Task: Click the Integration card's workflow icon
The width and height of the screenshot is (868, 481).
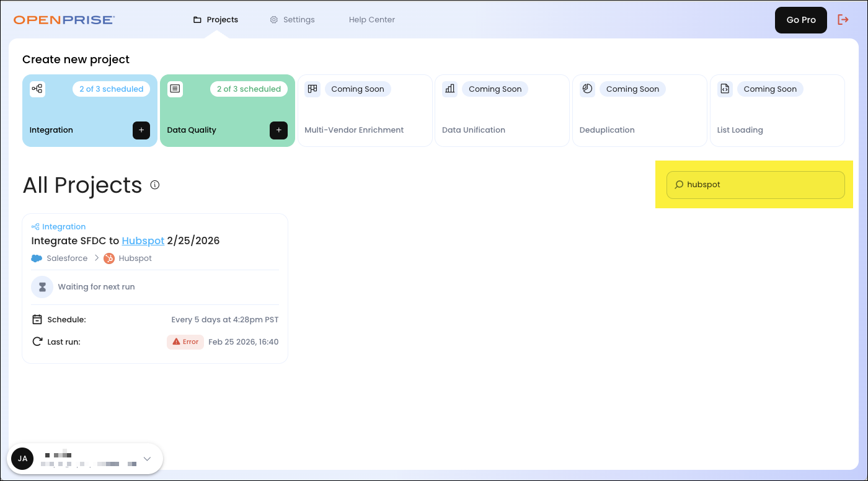Action: tap(37, 89)
